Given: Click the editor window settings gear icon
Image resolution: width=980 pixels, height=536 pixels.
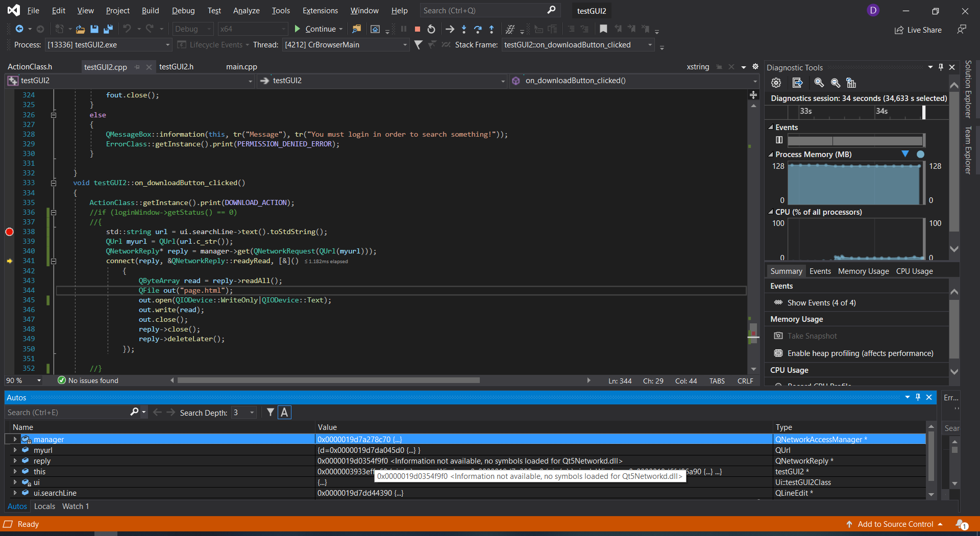Looking at the screenshot, I should coord(755,67).
